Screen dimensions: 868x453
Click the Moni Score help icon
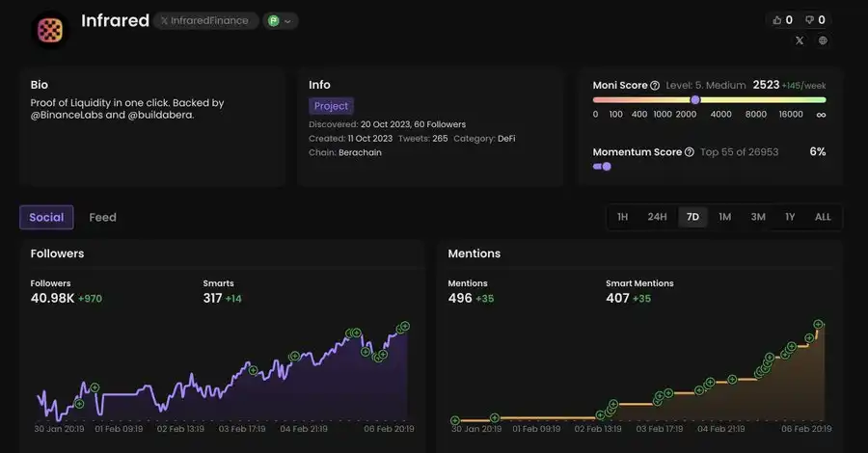[x=655, y=86]
